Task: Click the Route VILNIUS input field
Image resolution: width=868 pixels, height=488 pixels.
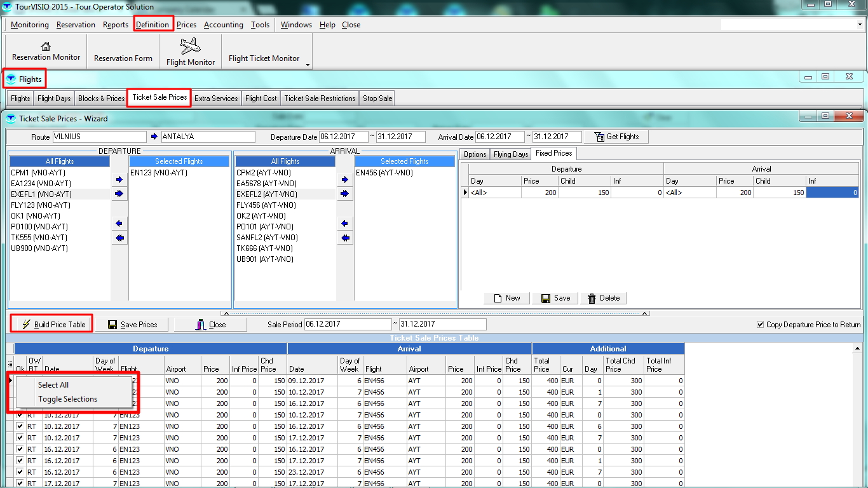Action: click(99, 137)
